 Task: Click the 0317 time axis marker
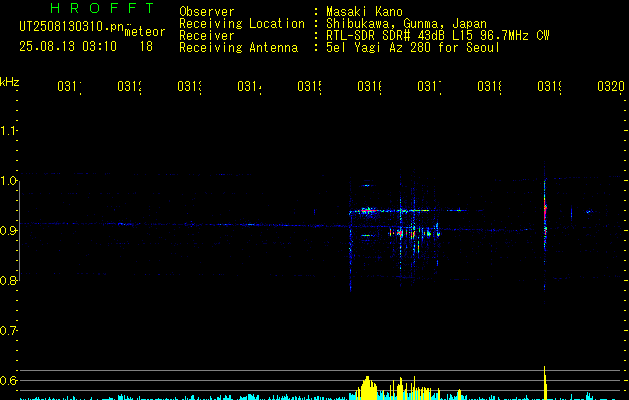[429, 86]
